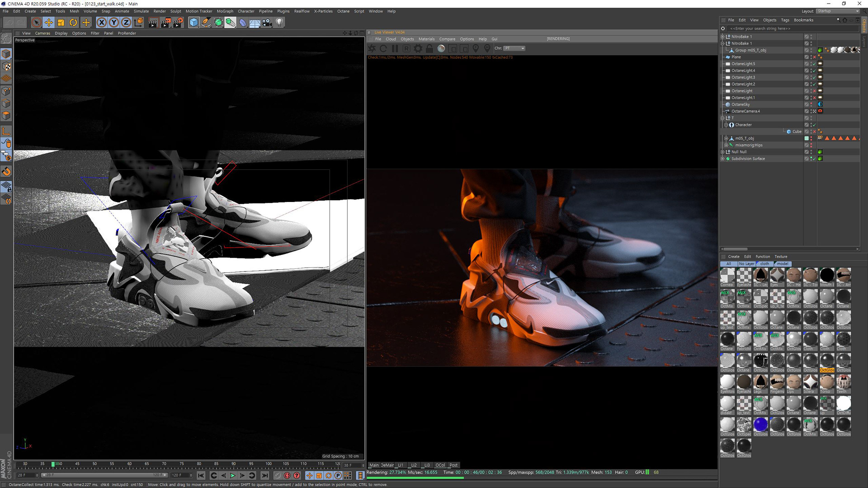
Task: Expand the first NitroBake 1 node
Action: pos(722,37)
